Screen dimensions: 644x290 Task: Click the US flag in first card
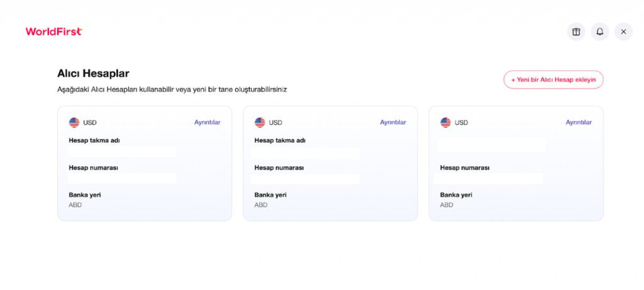[74, 123]
